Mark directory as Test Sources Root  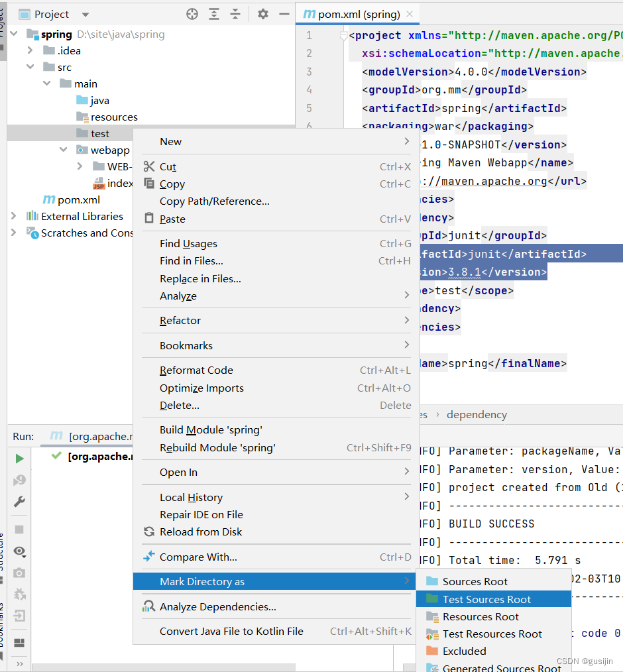494,599
